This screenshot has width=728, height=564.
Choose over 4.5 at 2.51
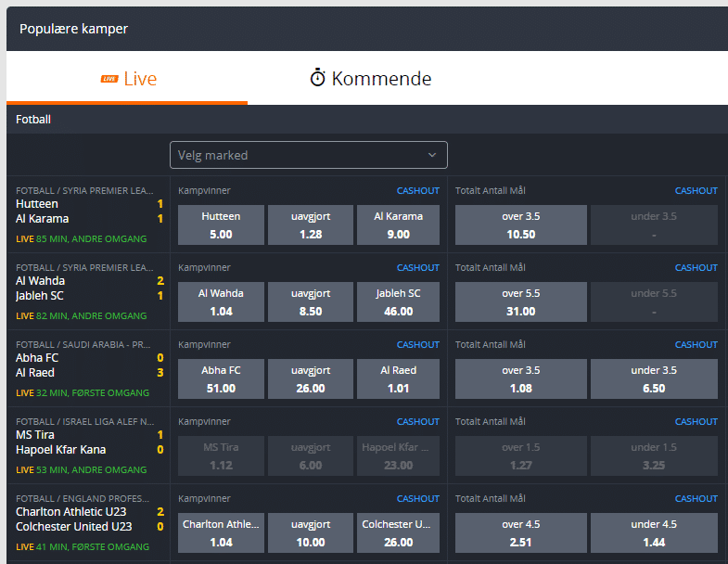coord(521,532)
